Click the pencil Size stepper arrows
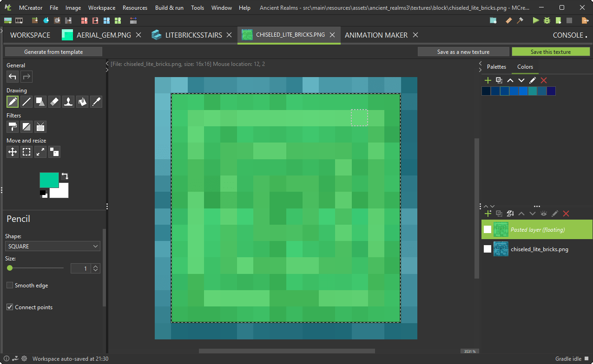Image resolution: width=593 pixels, height=364 pixels. (x=96, y=268)
